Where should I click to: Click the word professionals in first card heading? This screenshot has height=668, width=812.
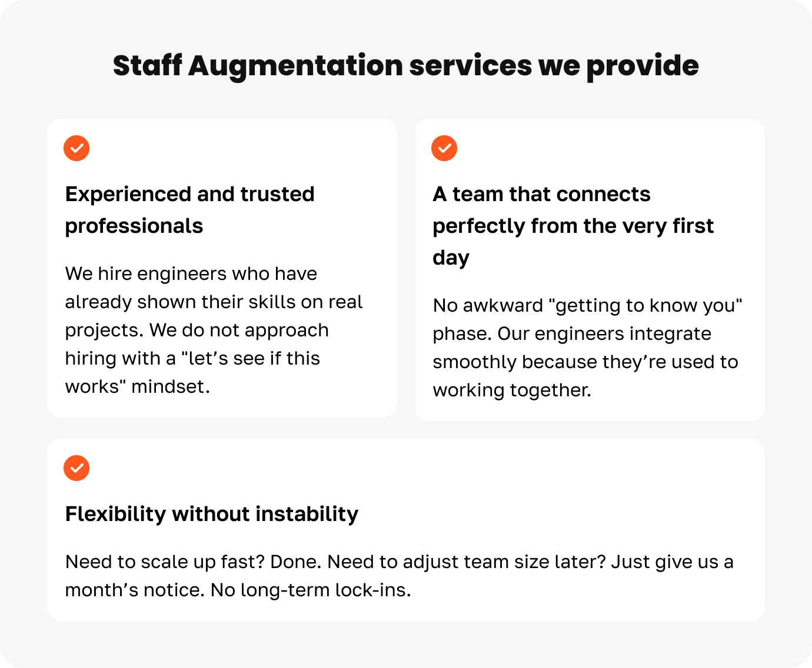click(134, 226)
